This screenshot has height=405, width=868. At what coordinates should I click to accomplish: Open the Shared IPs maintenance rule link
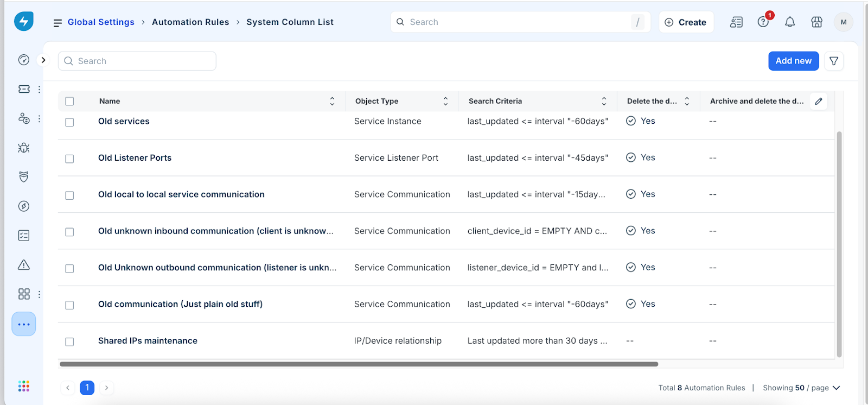pos(148,340)
